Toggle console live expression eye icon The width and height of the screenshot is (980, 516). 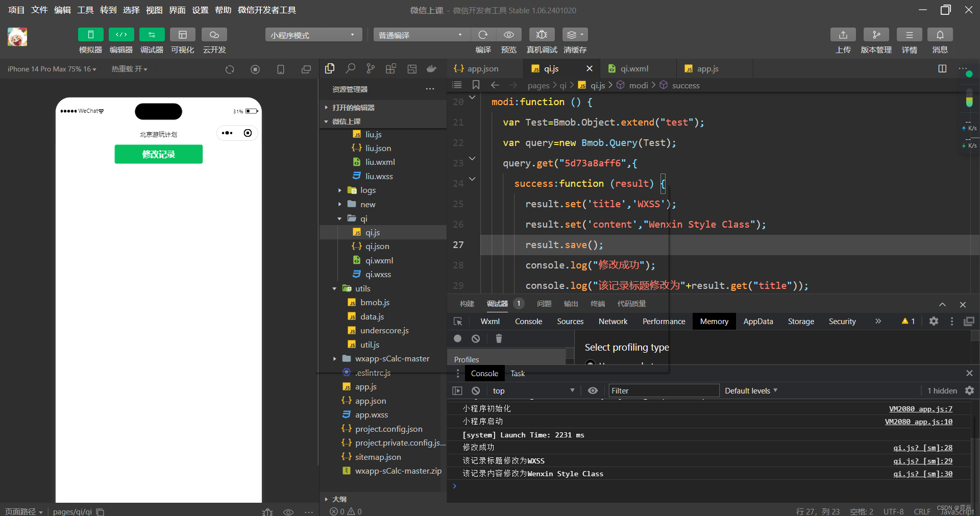pos(593,390)
